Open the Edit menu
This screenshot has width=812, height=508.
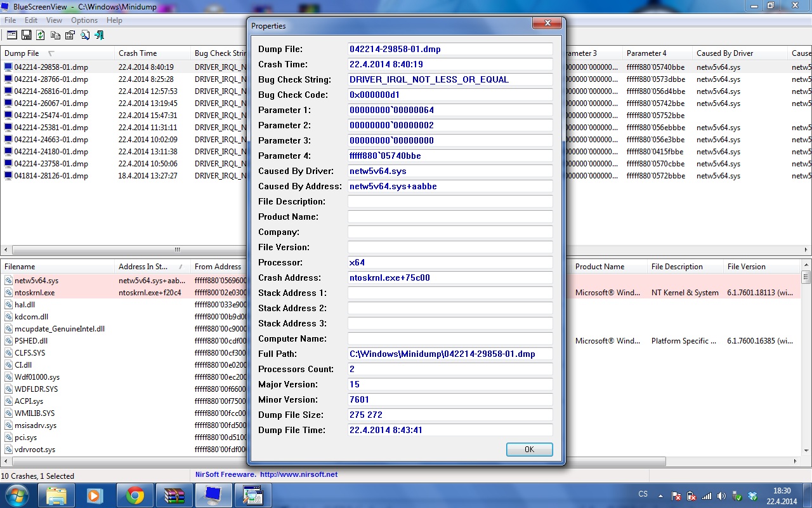[x=31, y=20]
